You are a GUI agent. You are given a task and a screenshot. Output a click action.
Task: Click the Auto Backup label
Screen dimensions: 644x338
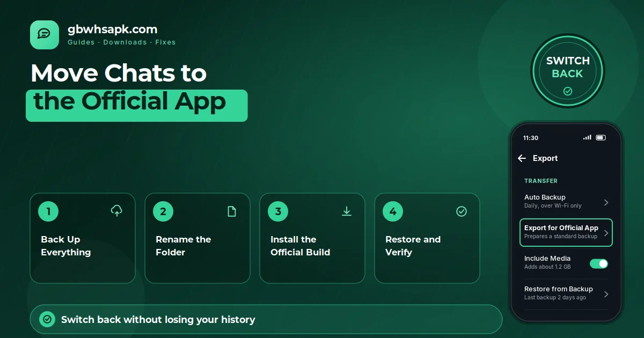545,197
